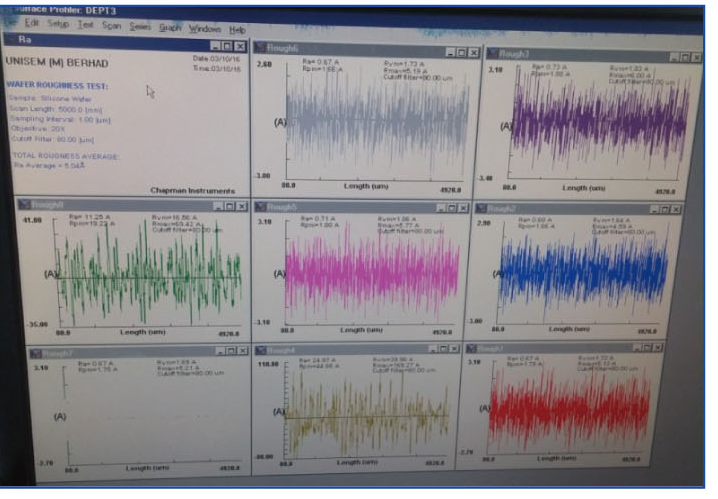
Task: Open the Span menu
Action: click(112, 25)
